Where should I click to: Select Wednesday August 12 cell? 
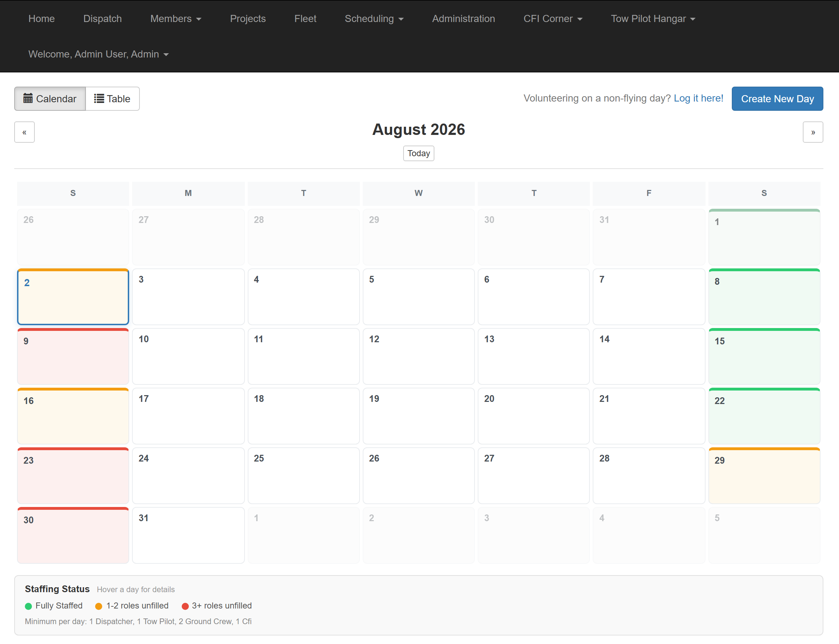(418, 356)
